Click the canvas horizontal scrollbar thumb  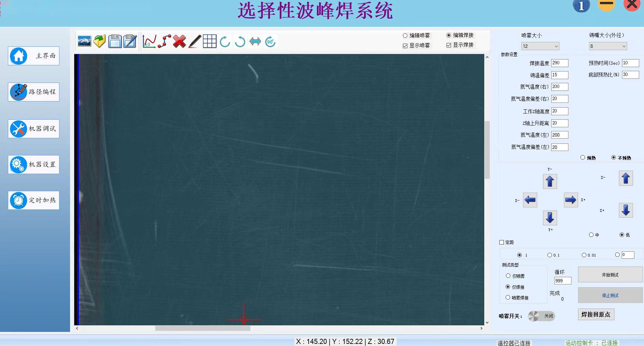tap(203, 328)
